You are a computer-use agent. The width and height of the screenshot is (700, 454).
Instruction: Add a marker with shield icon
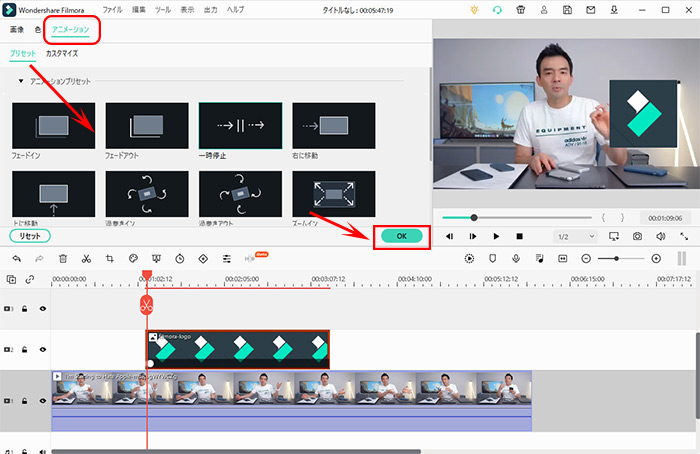[492, 258]
